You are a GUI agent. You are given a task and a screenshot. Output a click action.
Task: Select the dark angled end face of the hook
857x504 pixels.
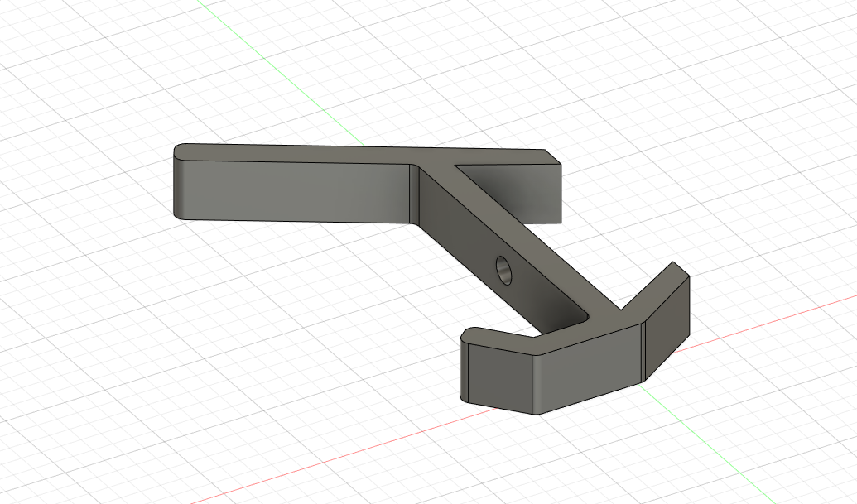point(667,328)
